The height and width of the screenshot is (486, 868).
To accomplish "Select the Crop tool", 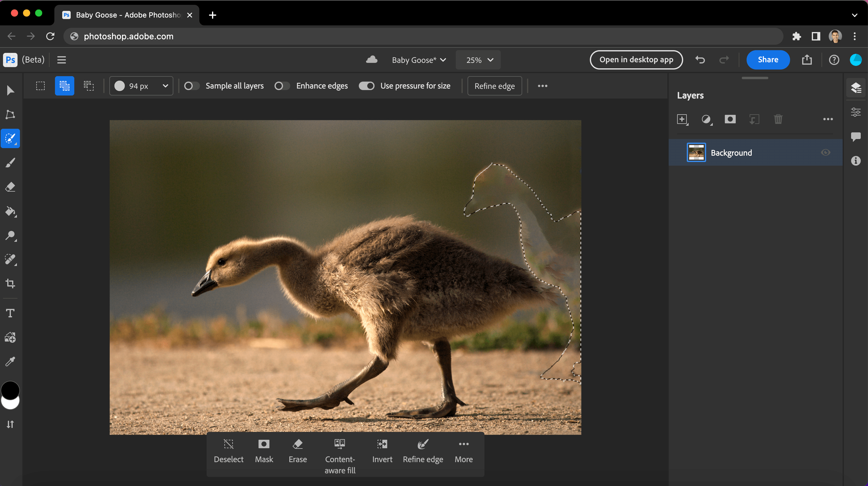I will 11,283.
